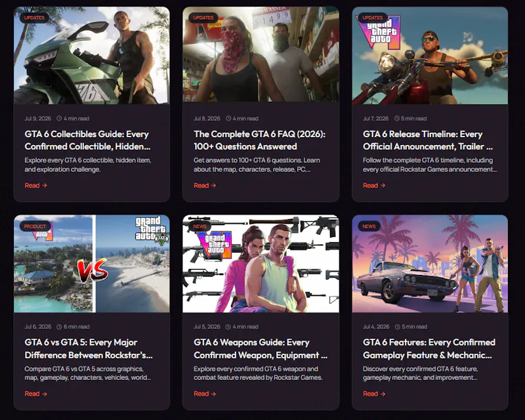The height and width of the screenshot is (420, 525).
Task: Open 'GTA 6 Features: Every Confirmed' article title
Action: click(429, 348)
